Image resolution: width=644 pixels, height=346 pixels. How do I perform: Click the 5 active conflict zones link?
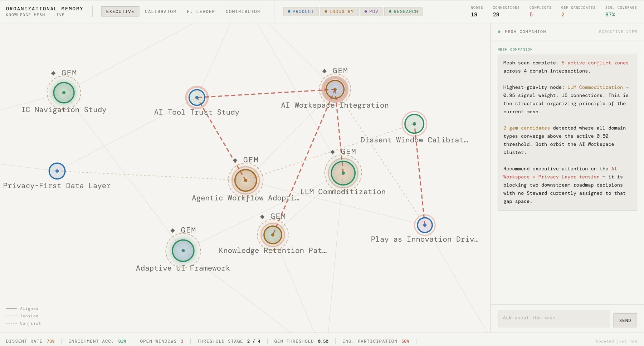point(595,63)
